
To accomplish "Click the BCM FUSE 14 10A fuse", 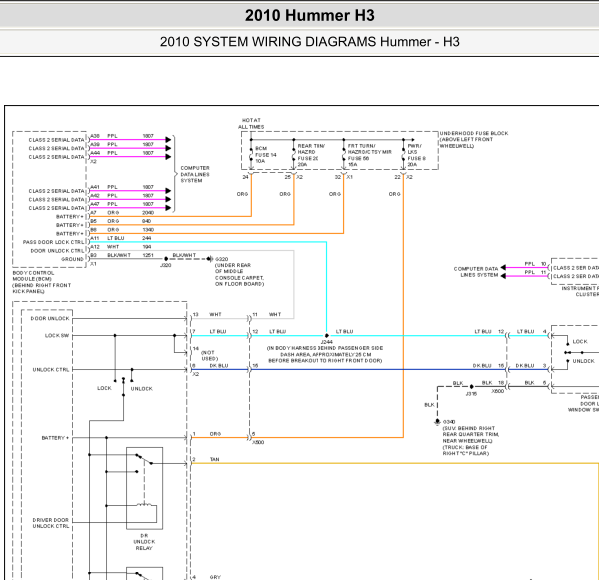I will [251, 154].
